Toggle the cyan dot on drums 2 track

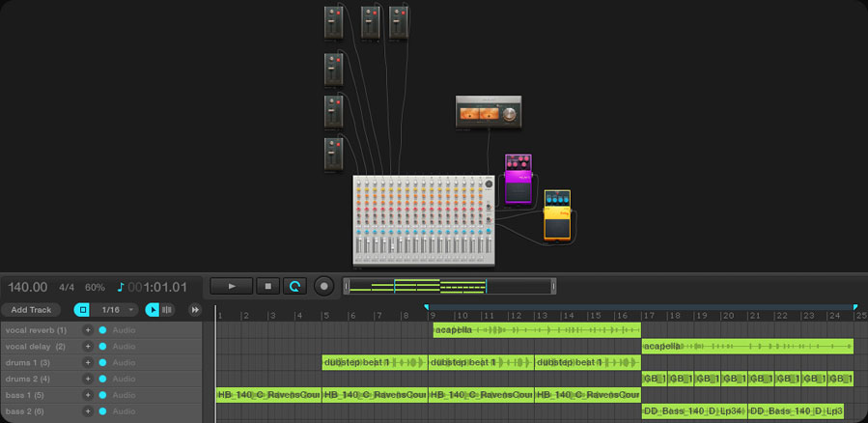point(102,379)
